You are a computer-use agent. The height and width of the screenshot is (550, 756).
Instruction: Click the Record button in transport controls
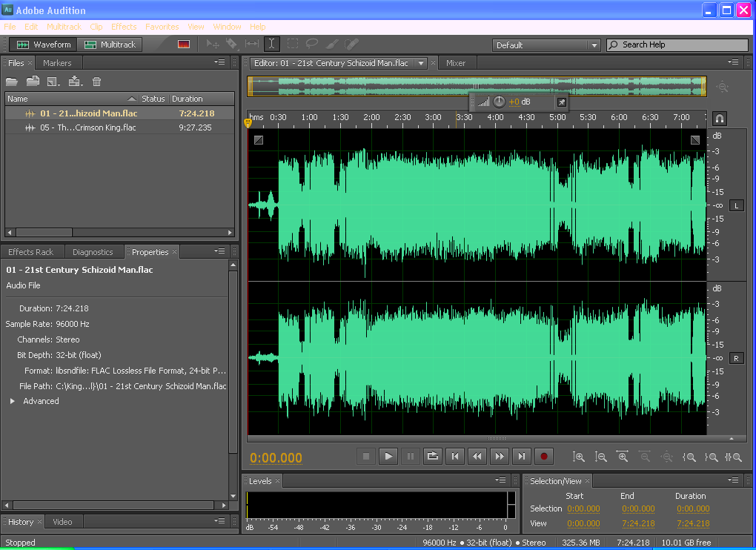click(544, 457)
